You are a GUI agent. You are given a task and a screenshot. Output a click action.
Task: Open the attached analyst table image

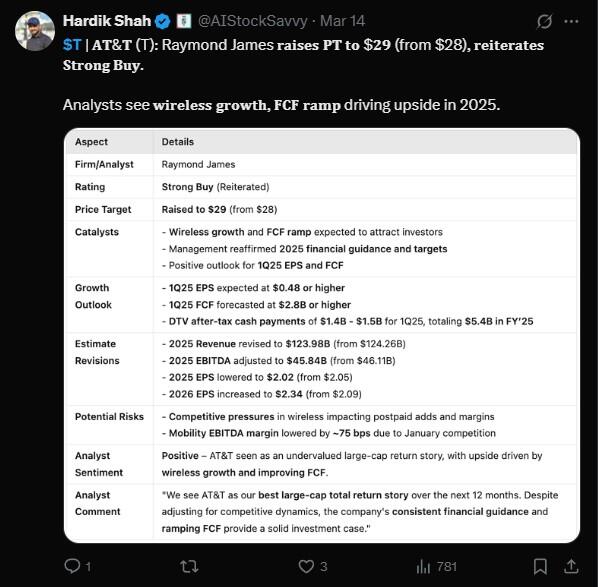tap(322, 335)
